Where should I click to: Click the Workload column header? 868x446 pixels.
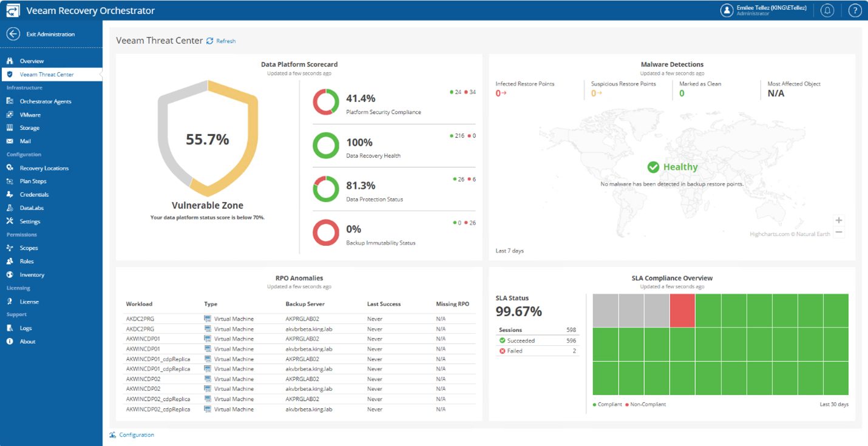pos(139,304)
